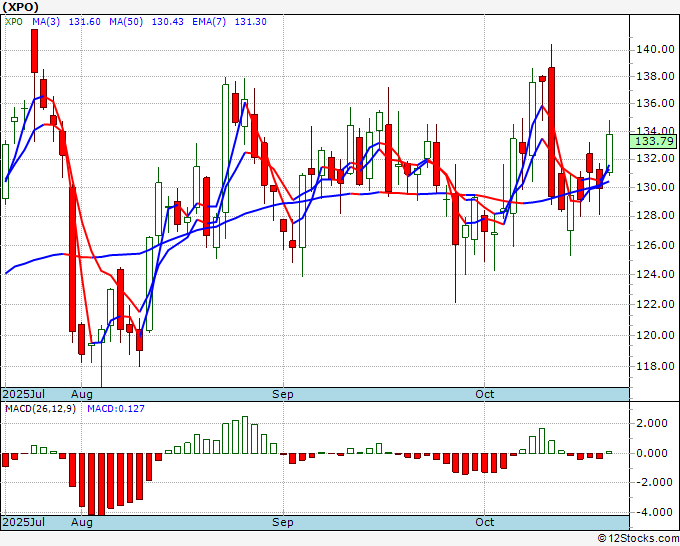Click the 118.00 price axis label
The width and height of the screenshot is (680, 546).
tap(655, 366)
